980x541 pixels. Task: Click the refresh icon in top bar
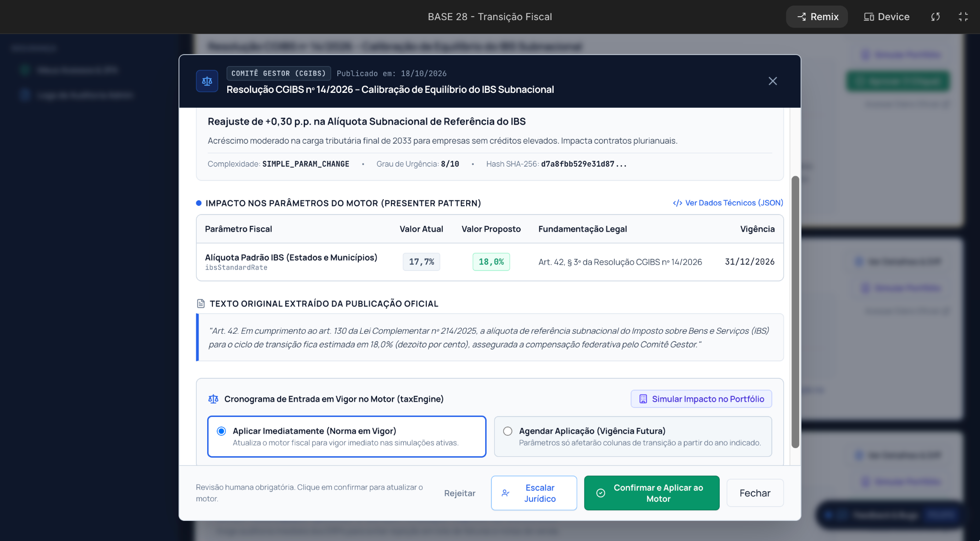pyautogui.click(x=935, y=17)
